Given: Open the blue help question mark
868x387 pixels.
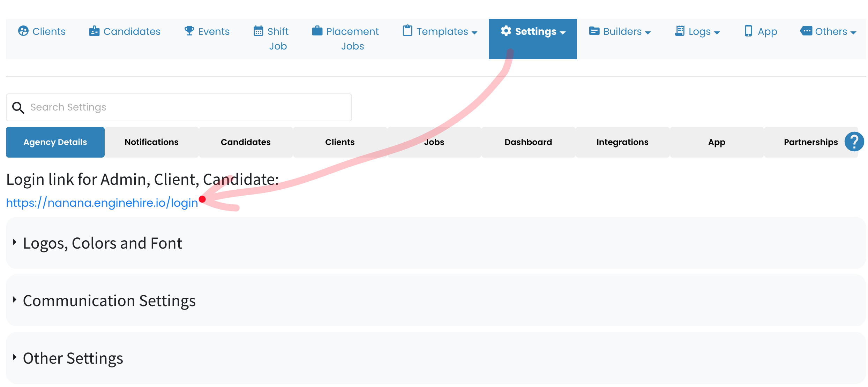Looking at the screenshot, I should (854, 142).
